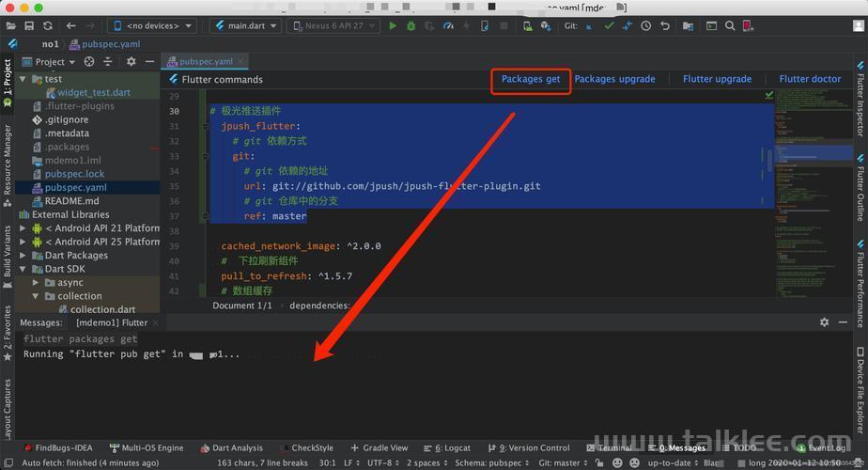Open the device selector dropdown

(x=152, y=25)
